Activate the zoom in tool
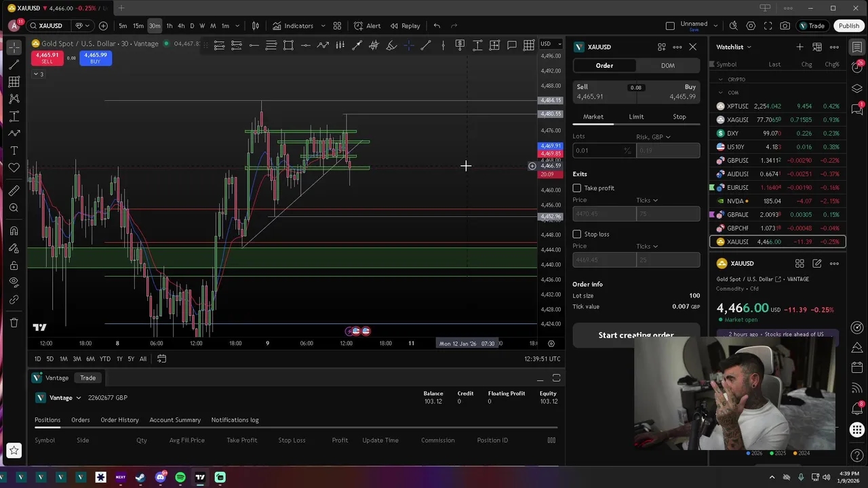This screenshot has width=868, height=488. pyautogui.click(x=14, y=208)
